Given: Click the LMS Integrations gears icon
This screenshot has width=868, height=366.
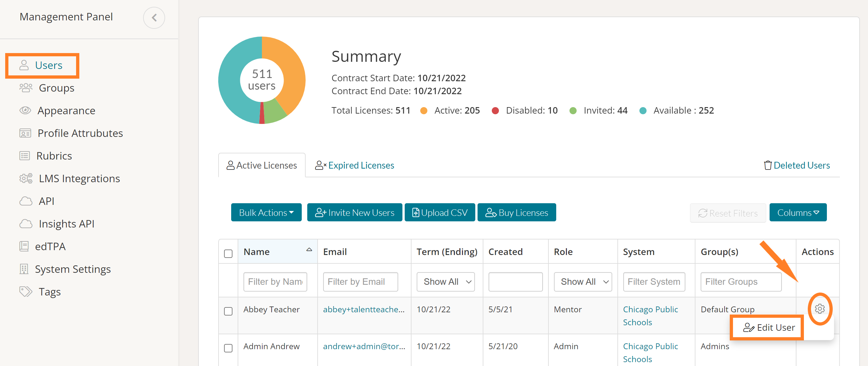Looking at the screenshot, I should [x=26, y=178].
